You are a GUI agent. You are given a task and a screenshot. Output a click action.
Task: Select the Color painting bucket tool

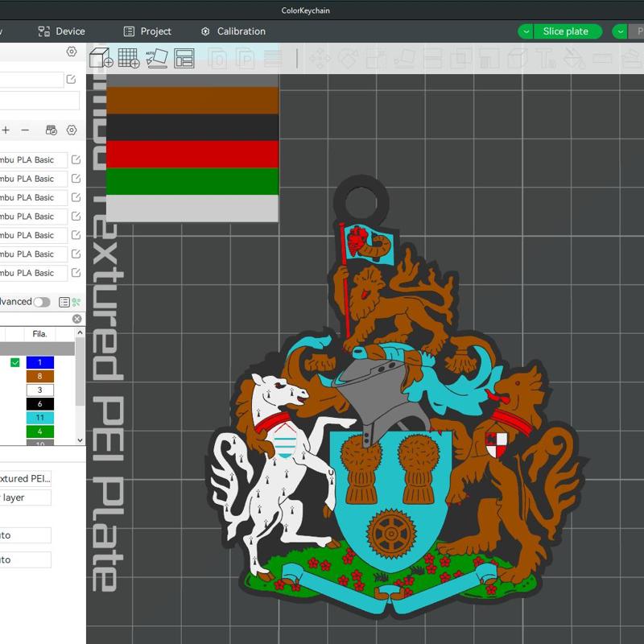574,58
